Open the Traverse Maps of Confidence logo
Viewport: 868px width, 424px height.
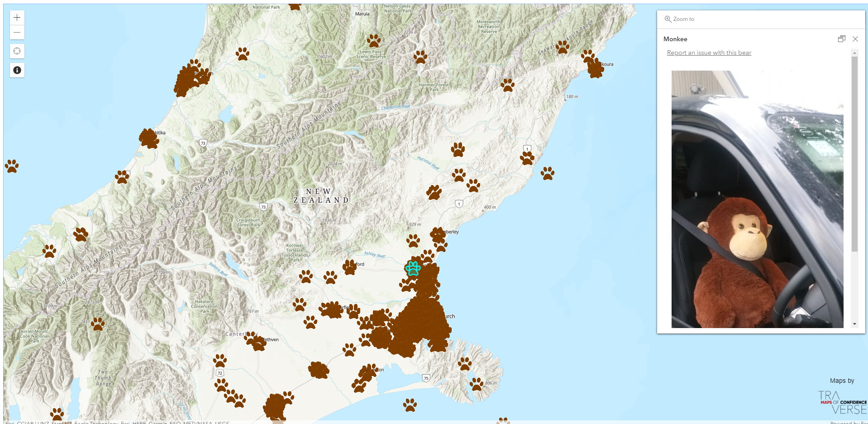(842, 402)
